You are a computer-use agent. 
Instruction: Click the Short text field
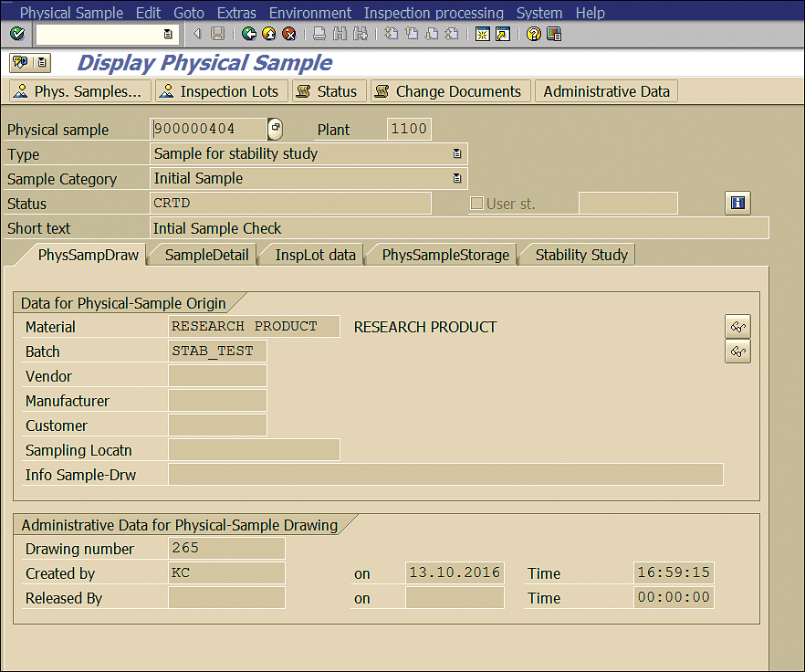(x=459, y=228)
